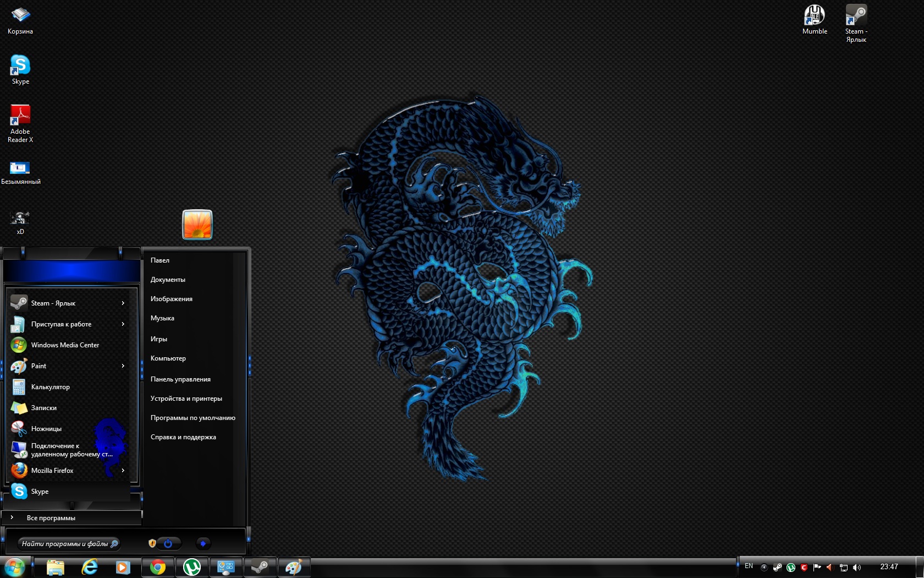Click the uTorrent tray icon
924x578 pixels.
click(x=791, y=568)
